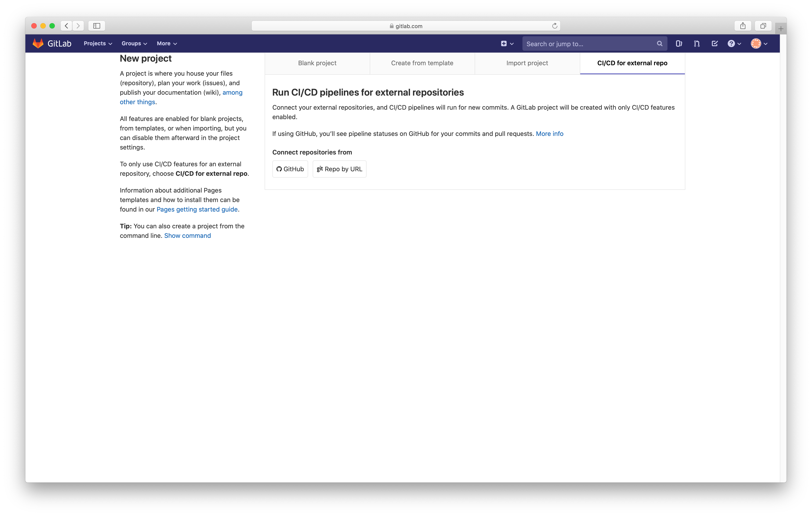
Task: Choose Repo by URL connection option
Action: (x=339, y=169)
